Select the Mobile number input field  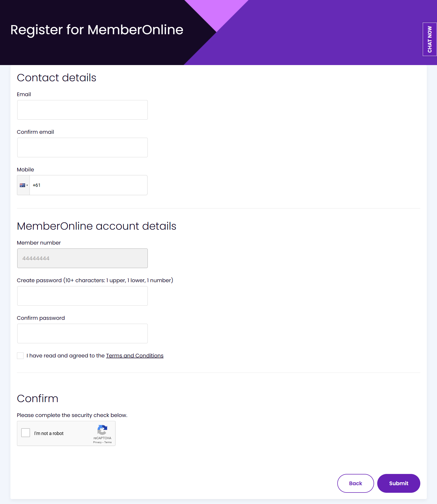(89, 185)
